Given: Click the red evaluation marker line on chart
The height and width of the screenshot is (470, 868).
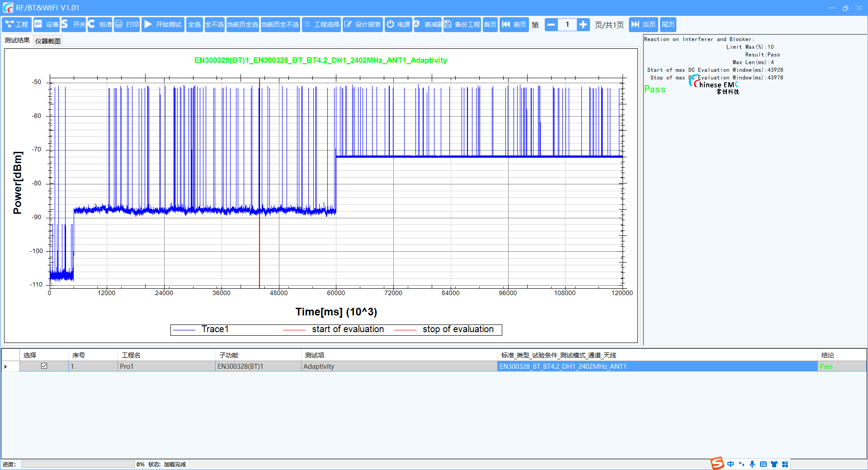Looking at the screenshot, I should [259, 183].
